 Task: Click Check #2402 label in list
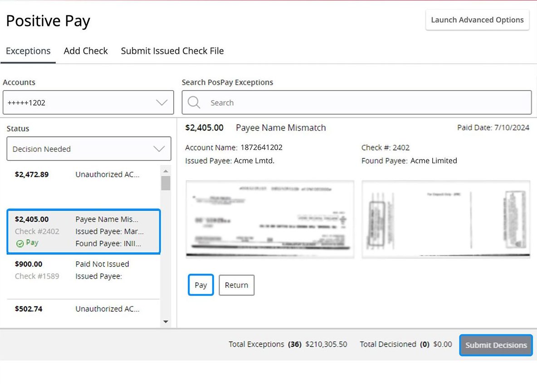(x=37, y=231)
